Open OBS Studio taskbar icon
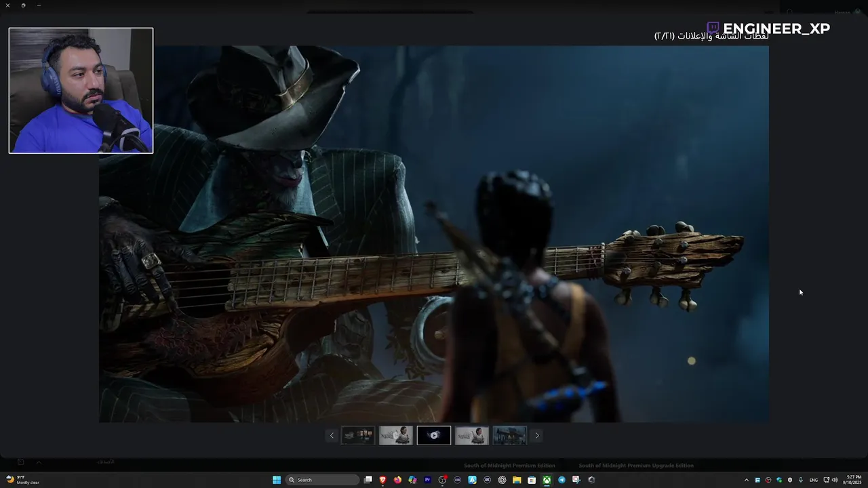 tap(442, 480)
